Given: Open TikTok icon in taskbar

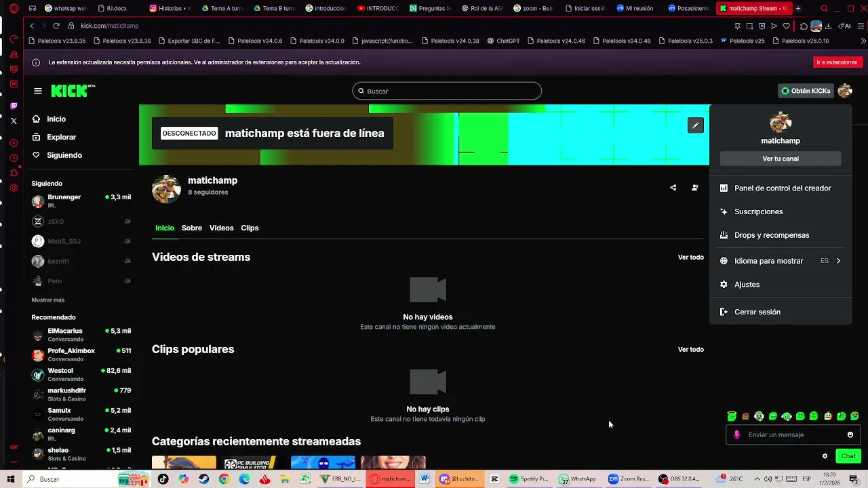Looking at the screenshot, I should [x=163, y=479].
